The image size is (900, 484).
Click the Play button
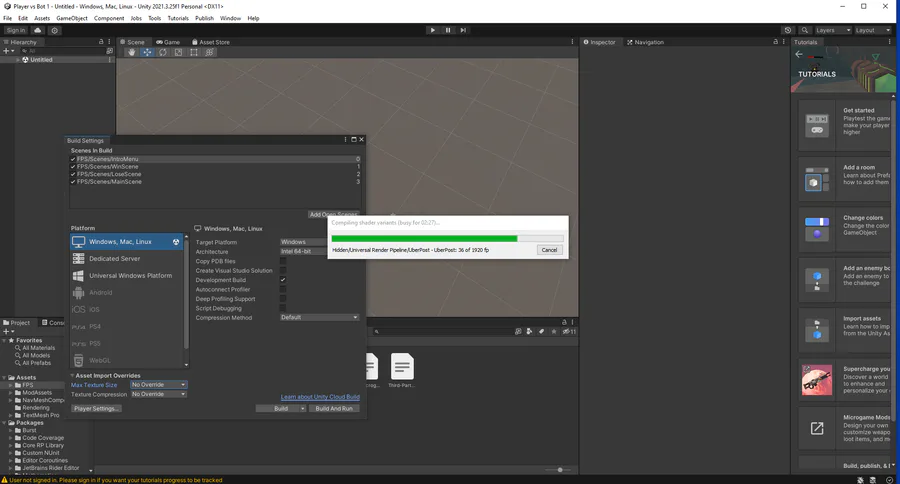pyautogui.click(x=432, y=30)
